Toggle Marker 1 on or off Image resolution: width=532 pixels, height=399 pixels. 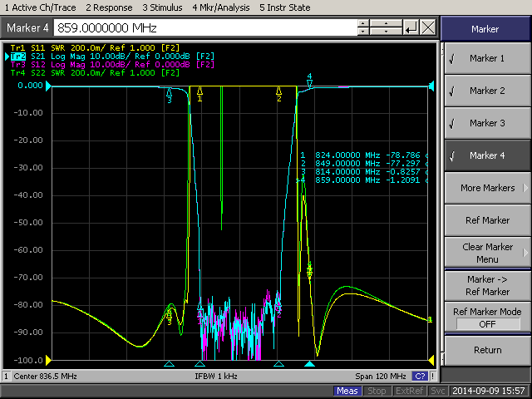pos(486,58)
